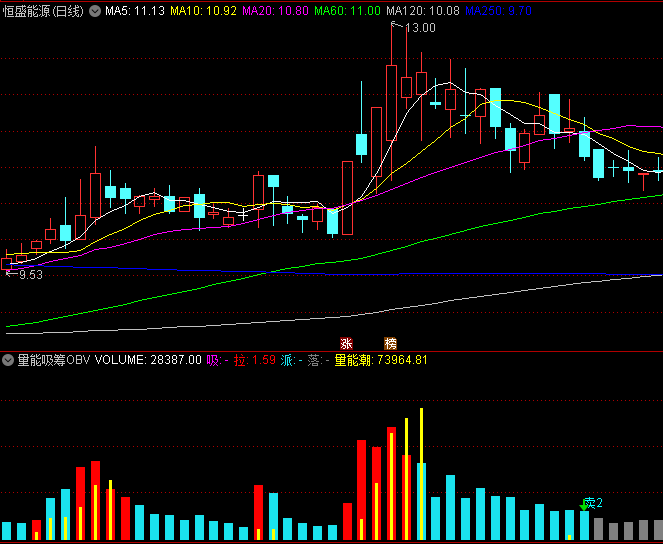Click the 9.53 low price marker
The image size is (663, 544).
pos(31,275)
